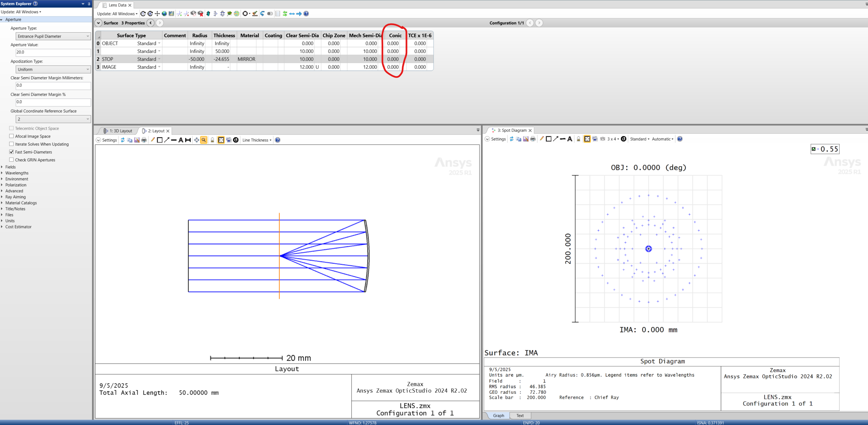Click the refresh icon in Spot Diagram toolbar
Screen dimensions: 868x425
click(511, 139)
